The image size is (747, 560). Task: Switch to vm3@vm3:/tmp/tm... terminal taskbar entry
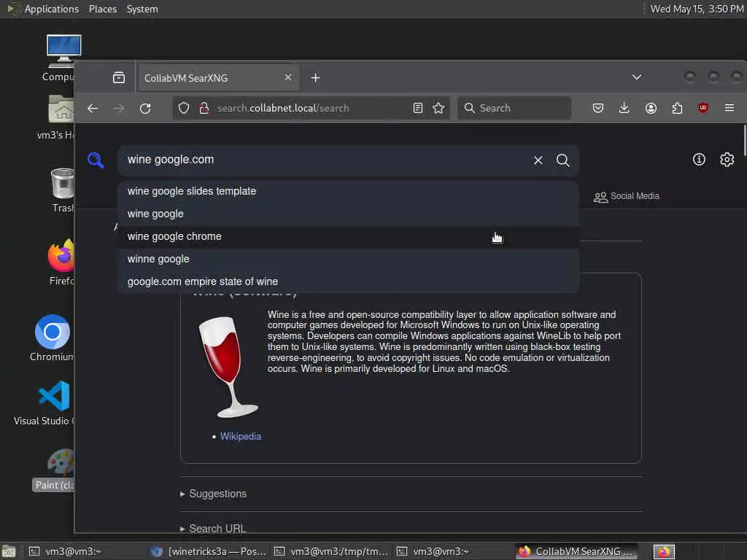point(332,551)
